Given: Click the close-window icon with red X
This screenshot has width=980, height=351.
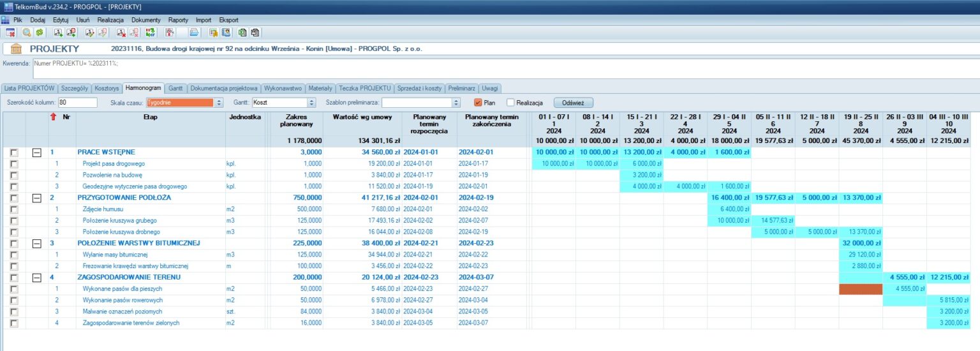Looking at the screenshot, I should coord(10,32).
